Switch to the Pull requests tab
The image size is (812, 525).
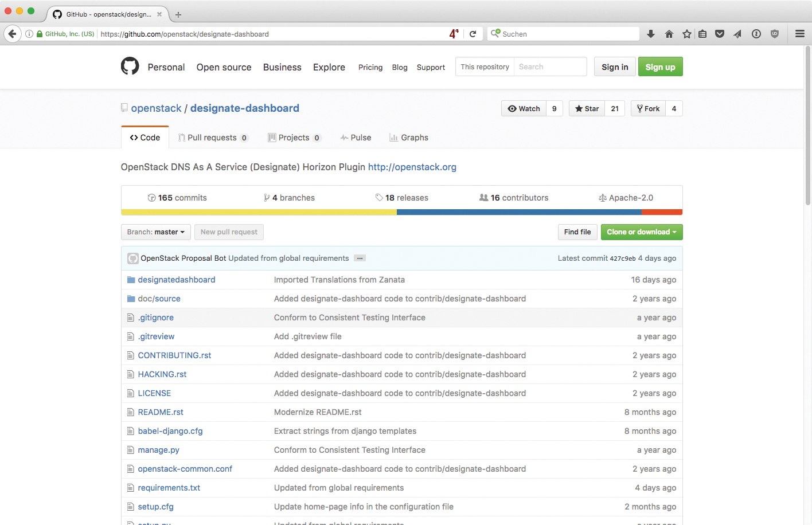(x=212, y=138)
